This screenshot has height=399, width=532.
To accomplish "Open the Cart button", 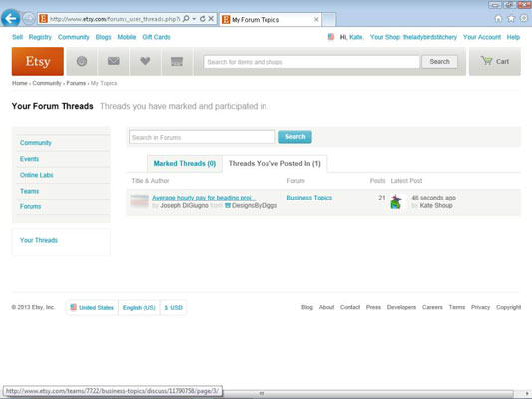I will tap(495, 62).
